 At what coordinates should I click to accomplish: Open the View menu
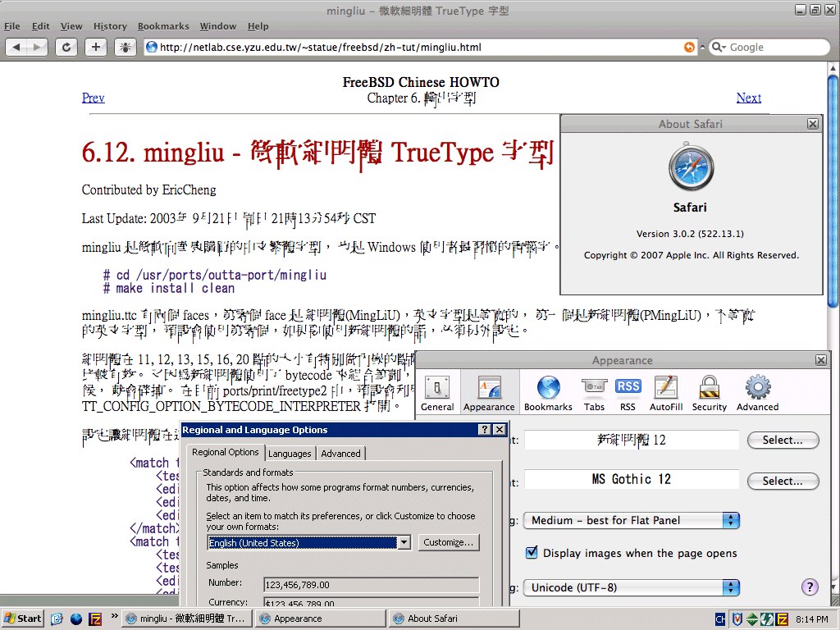point(71,26)
